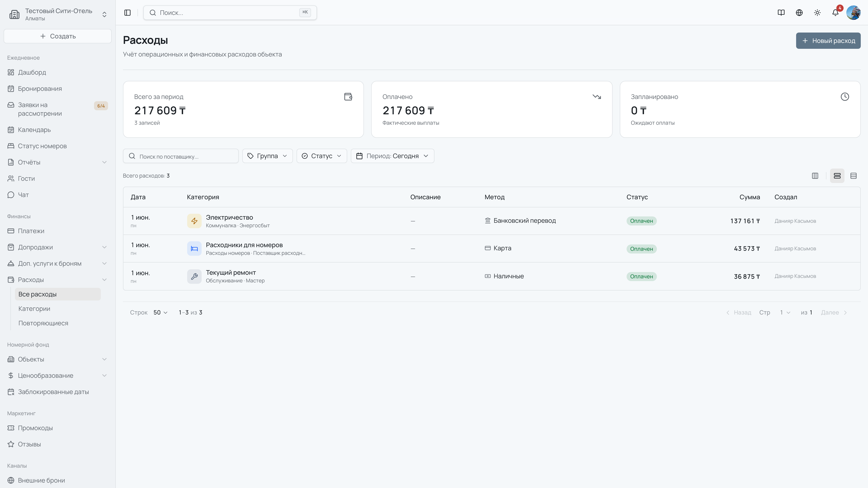Switch theme with the sun icon
The height and width of the screenshot is (488, 868).
pyautogui.click(x=817, y=13)
